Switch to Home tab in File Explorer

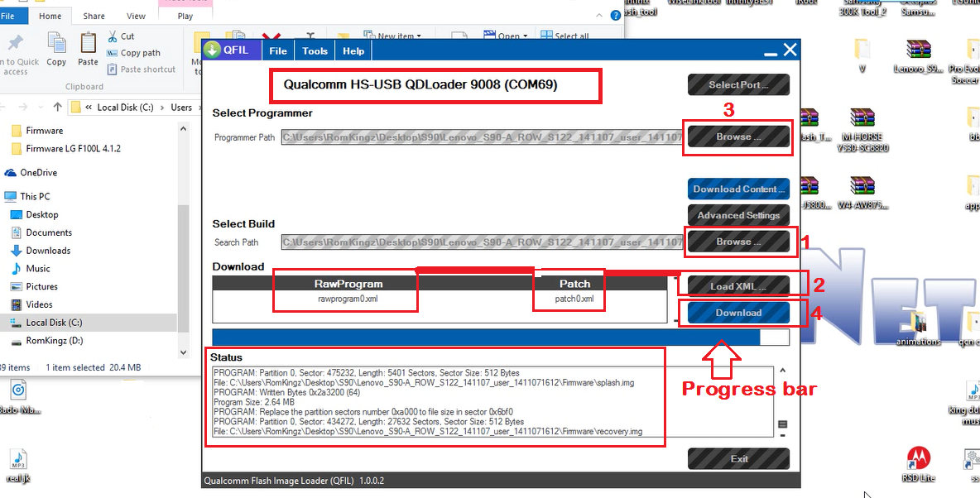tap(50, 17)
